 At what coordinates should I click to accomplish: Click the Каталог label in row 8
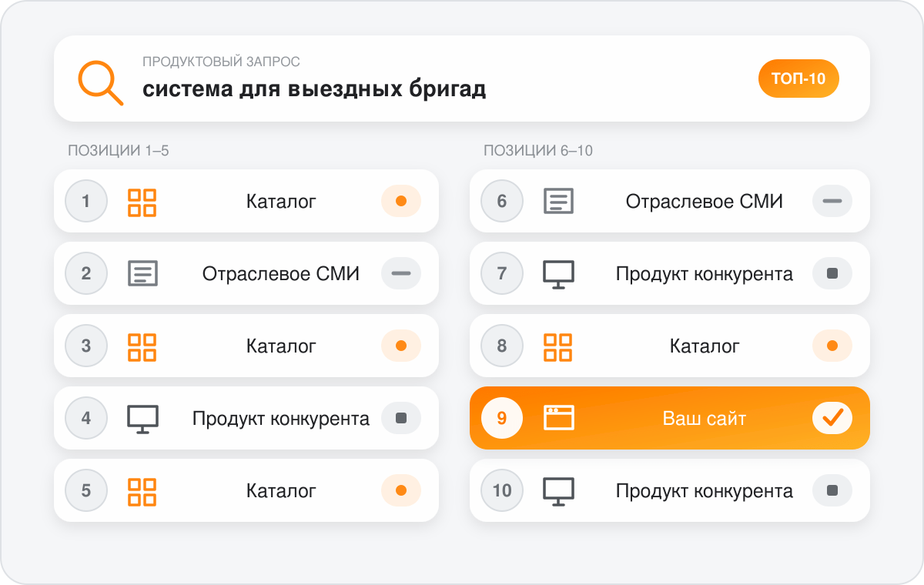[705, 346]
